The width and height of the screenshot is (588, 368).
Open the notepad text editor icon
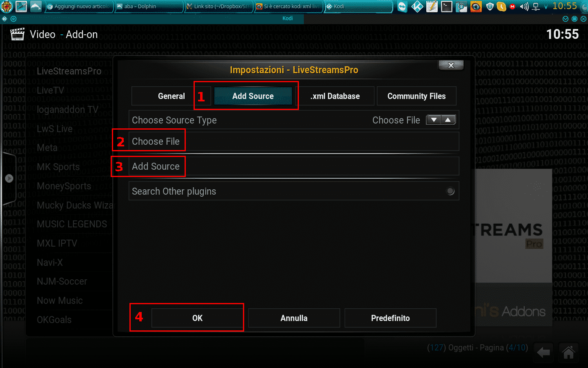(x=432, y=7)
